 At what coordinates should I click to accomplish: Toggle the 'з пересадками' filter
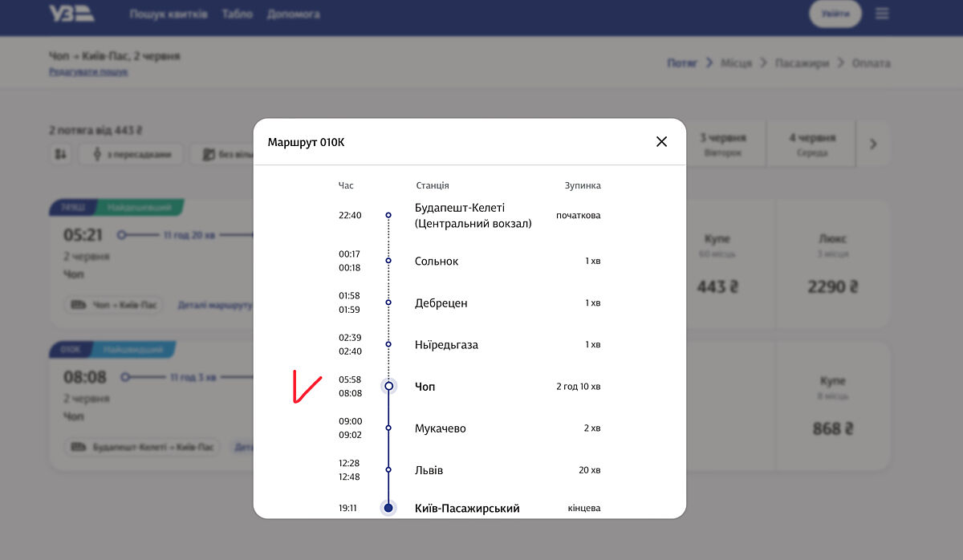[x=131, y=155]
